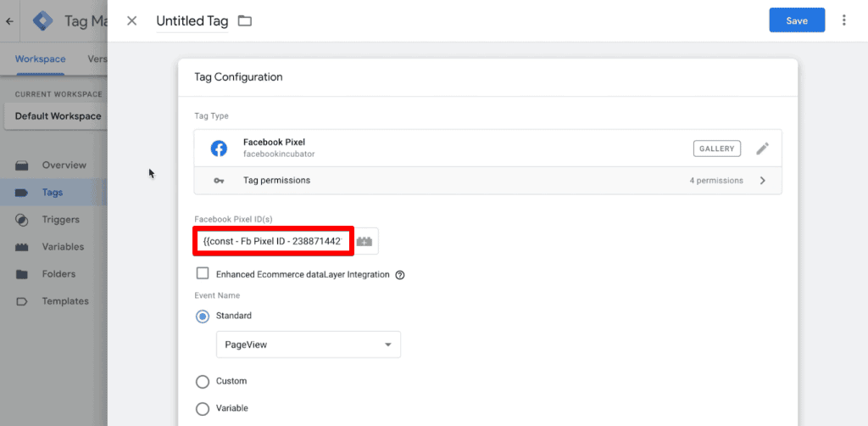Screen dimensions: 868x426
Task: Click the GALLERY badge
Action: (717, 149)
